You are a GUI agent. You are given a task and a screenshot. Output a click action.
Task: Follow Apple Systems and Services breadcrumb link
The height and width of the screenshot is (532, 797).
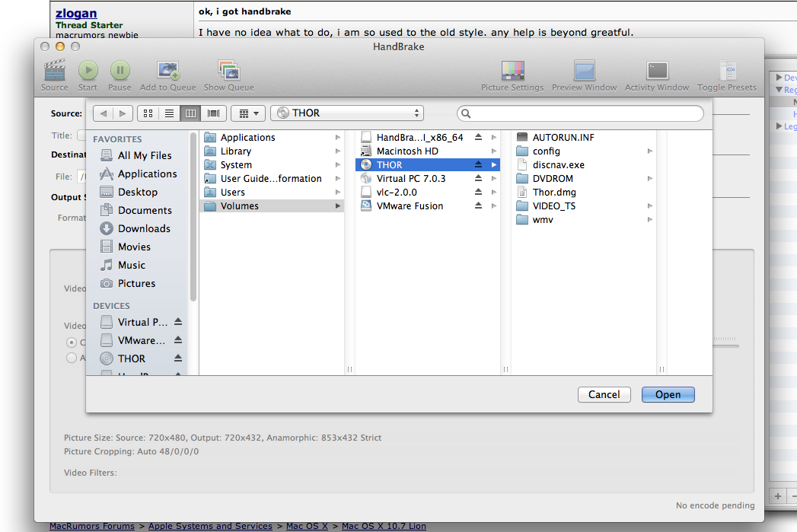click(210, 526)
